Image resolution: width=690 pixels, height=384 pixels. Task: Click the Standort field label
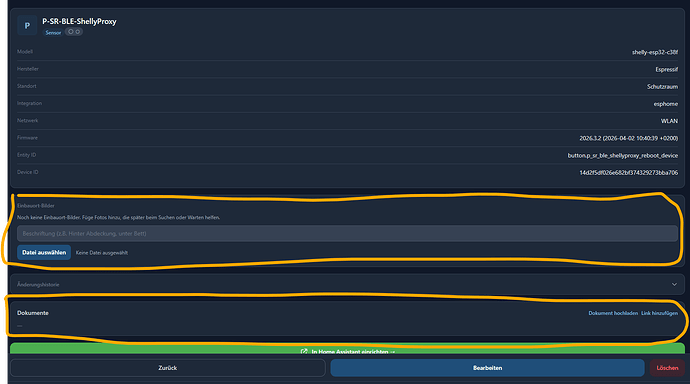pyautogui.click(x=26, y=86)
